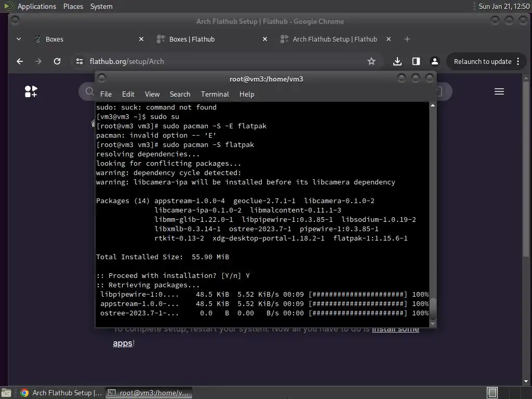Click the clock showing Sun Jan 21
Viewport: 532px width, 399px height.
click(x=504, y=6)
